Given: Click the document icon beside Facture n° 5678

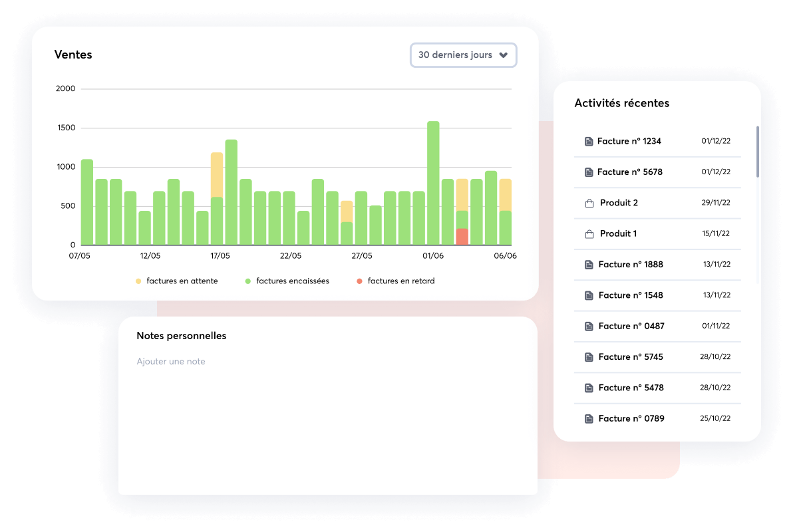Looking at the screenshot, I should point(588,172).
